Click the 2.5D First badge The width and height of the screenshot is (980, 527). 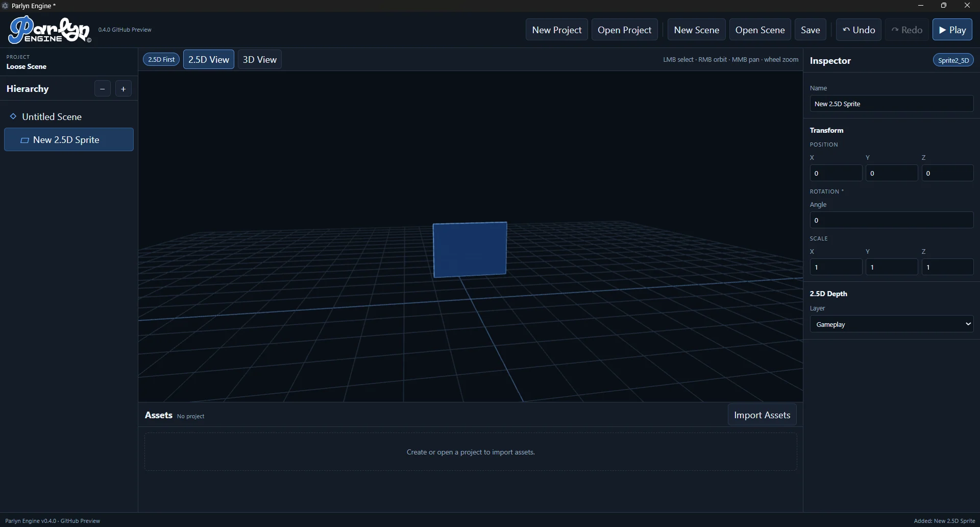point(161,59)
